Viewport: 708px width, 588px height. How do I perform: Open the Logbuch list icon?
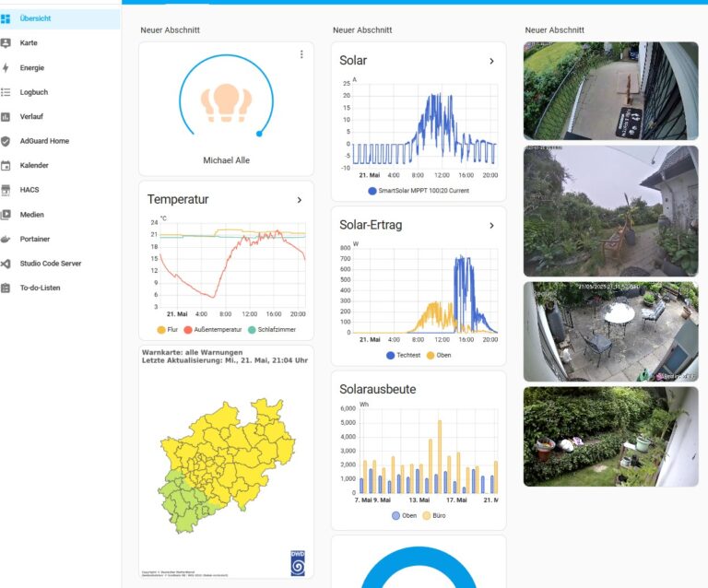tap(6, 92)
